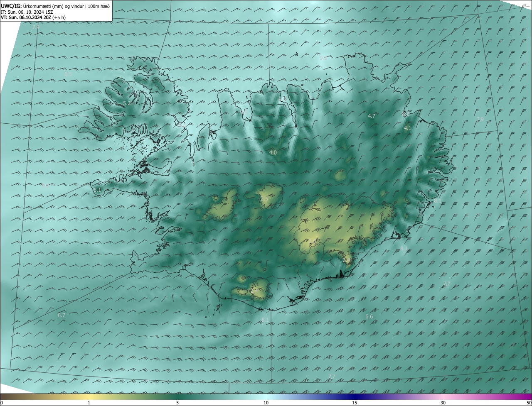The width and height of the screenshot is (532, 406).
Task: Click the 4.7 value label on the map
Action: [x=372, y=116]
